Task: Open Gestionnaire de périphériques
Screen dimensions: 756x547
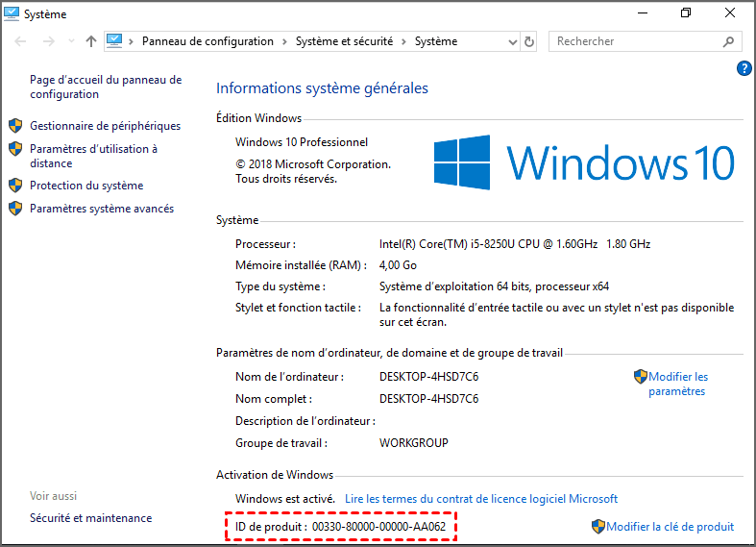Action: (105, 126)
